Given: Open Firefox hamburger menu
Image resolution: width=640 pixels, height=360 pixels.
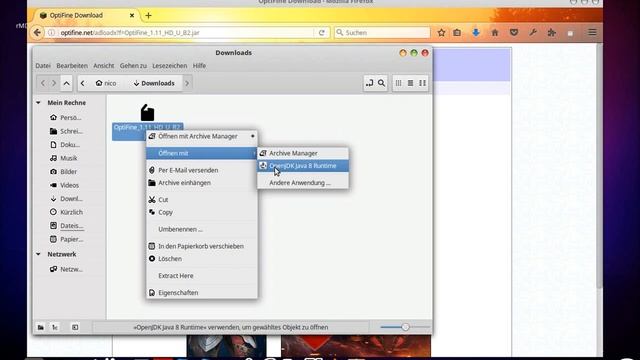Looking at the screenshot, I should pyautogui.click(x=592, y=33).
